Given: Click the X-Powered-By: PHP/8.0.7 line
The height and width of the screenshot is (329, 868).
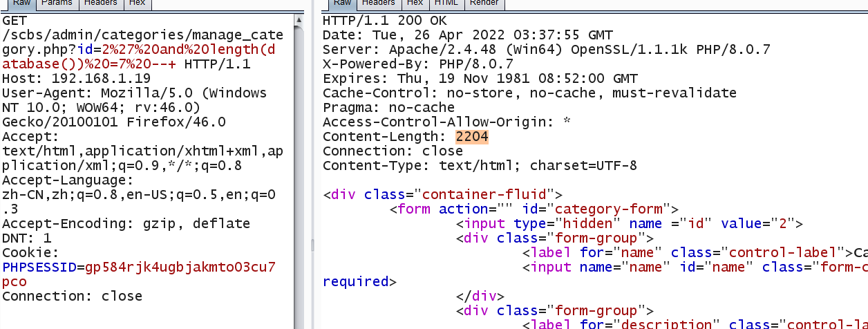Looking at the screenshot, I should [418, 64].
